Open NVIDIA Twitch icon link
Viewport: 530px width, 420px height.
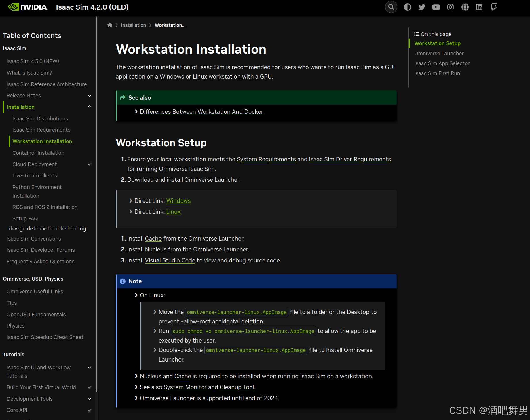(494, 7)
